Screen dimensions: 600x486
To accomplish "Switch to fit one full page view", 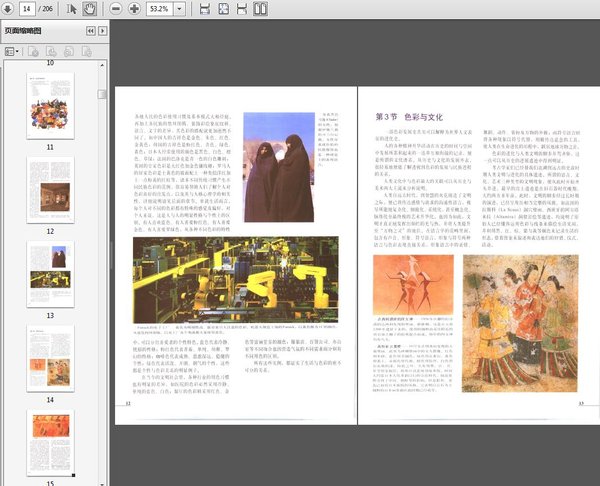I will pyautogui.click(x=224, y=9).
